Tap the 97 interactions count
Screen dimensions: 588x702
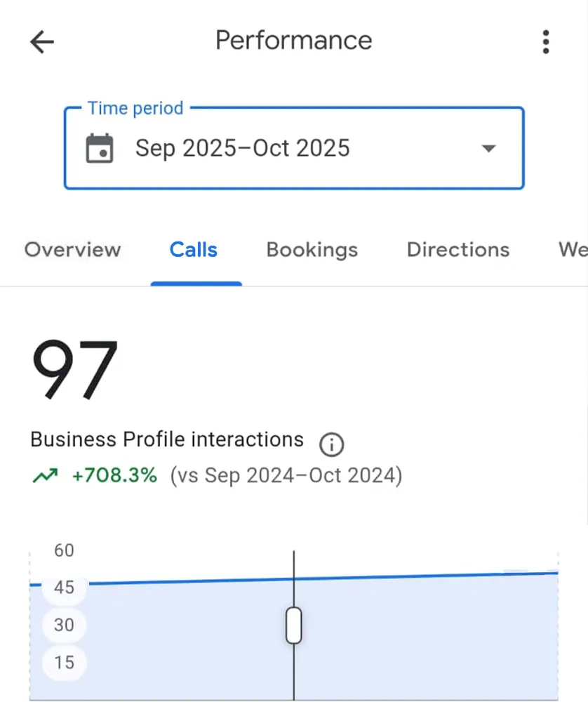tap(74, 370)
